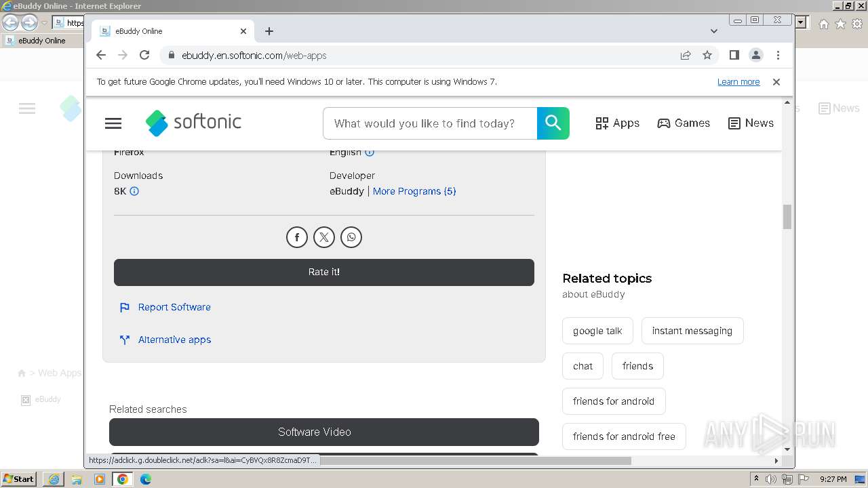Open the Softonic hamburger menu
Screen dimensions: 868x488
[x=113, y=123]
